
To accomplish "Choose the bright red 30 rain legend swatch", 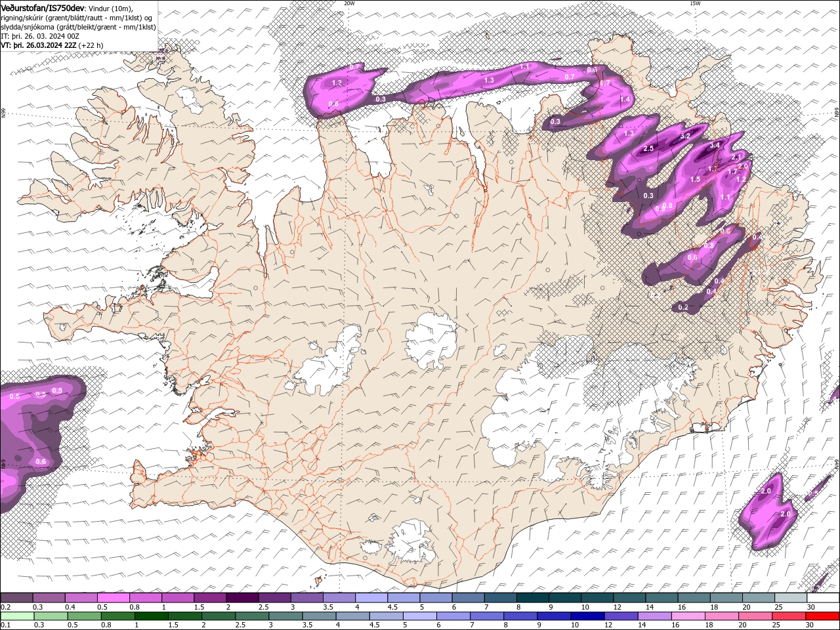I will pos(822,616).
